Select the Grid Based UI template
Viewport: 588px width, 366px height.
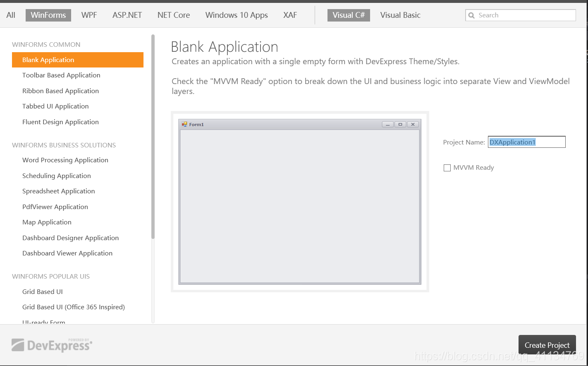tap(43, 292)
